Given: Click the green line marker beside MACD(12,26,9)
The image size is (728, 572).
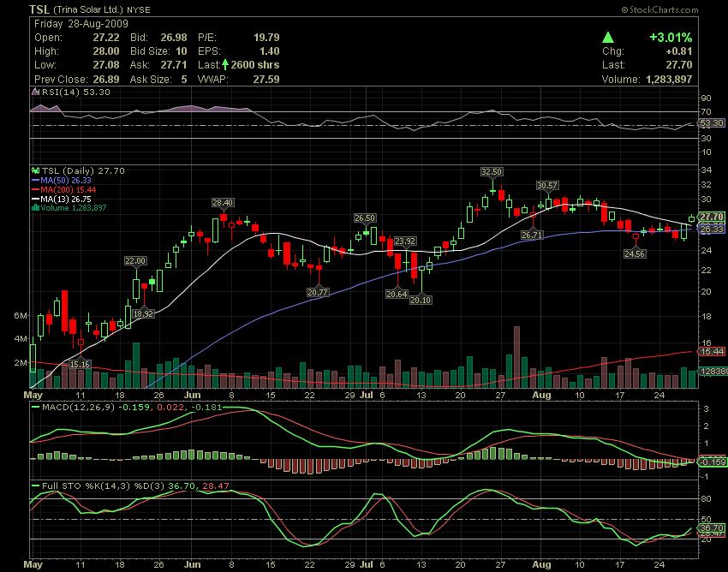Looking at the screenshot, I should [35, 408].
